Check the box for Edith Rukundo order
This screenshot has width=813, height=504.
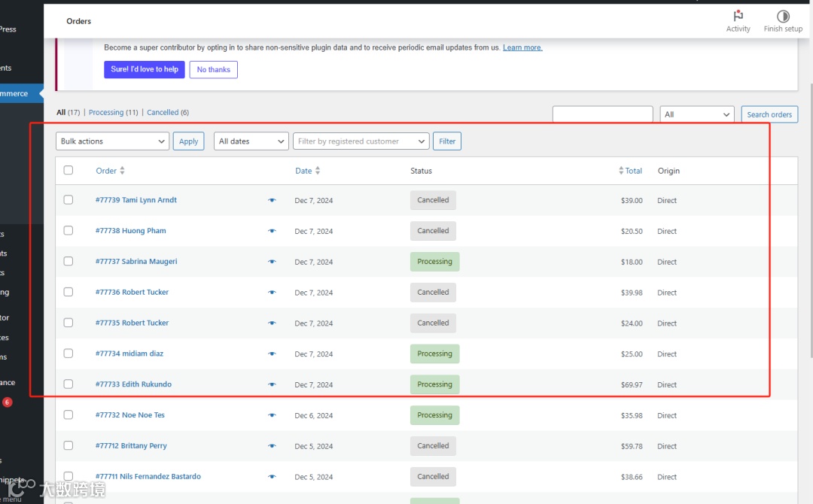pyautogui.click(x=69, y=384)
